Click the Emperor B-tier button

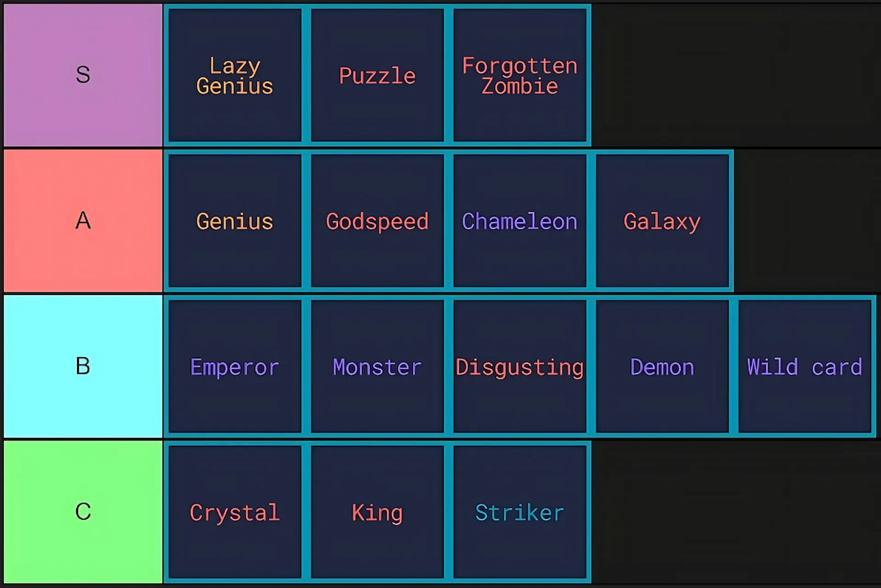point(234,366)
